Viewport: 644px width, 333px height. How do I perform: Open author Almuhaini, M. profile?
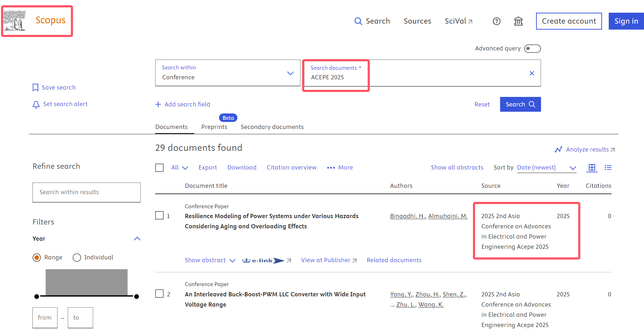coord(448,216)
